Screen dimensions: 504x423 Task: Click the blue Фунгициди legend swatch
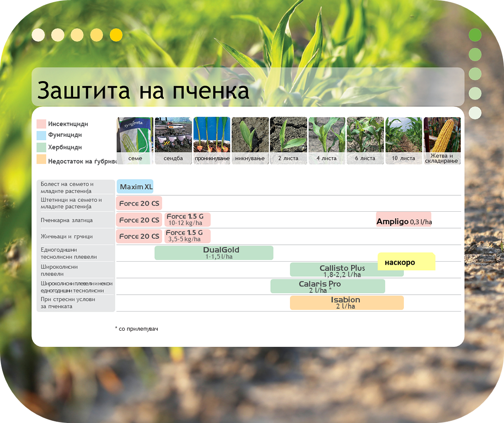(41, 135)
